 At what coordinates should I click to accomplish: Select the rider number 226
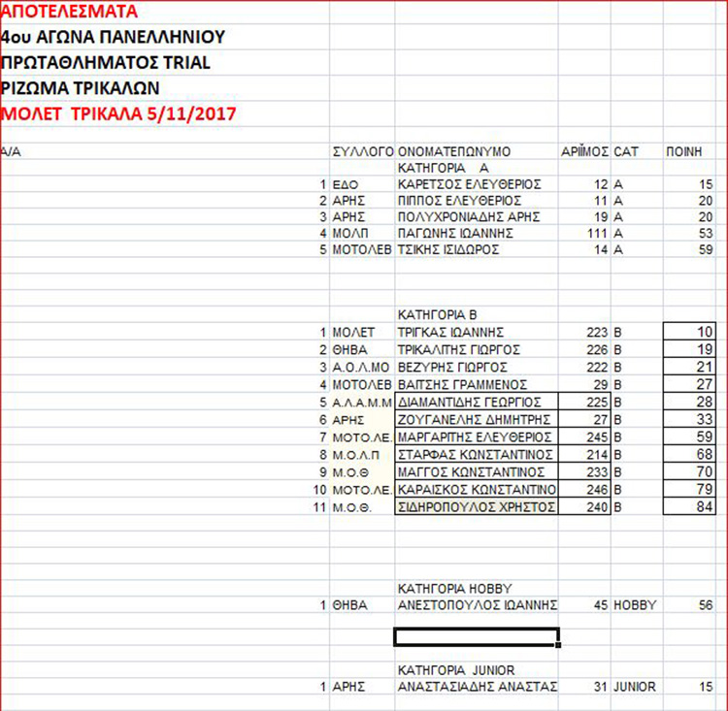597,349
